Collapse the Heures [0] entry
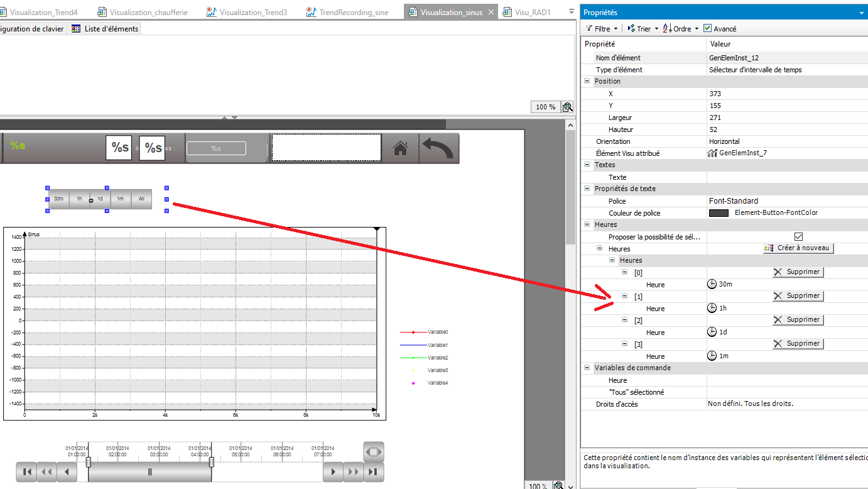This screenshot has width=868, height=489. 624,272
